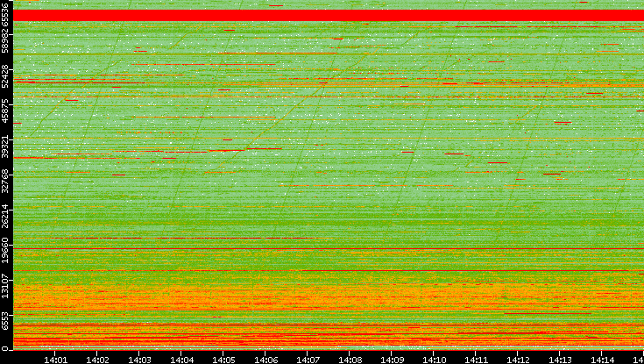Click the 14:03 time axis label
The height and width of the screenshot is (364, 644).
click(138, 360)
